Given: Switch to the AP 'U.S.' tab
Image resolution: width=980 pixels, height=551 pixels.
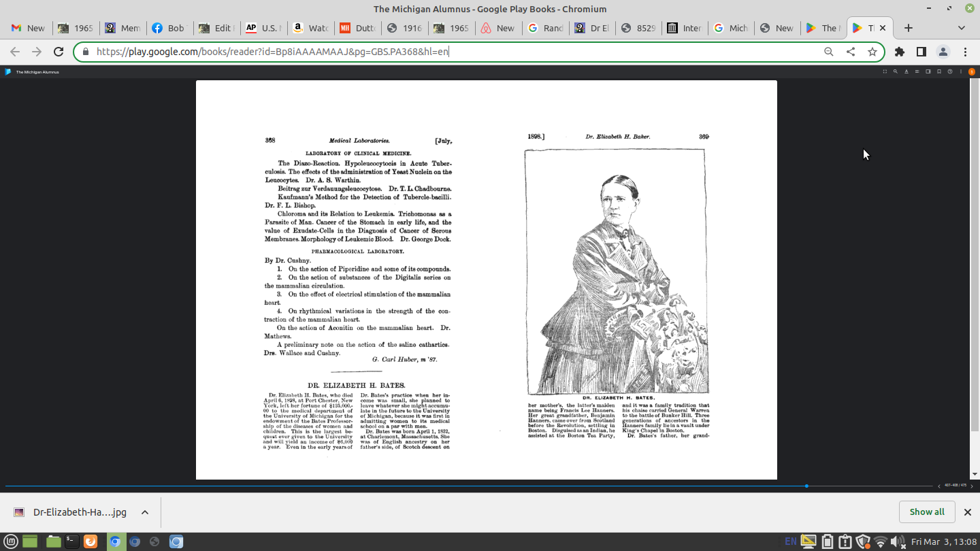Looking at the screenshot, I should click(x=261, y=28).
